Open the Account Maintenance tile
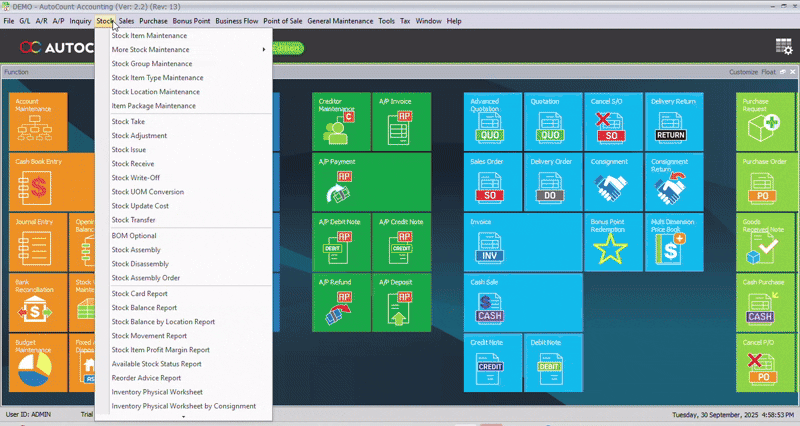This screenshot has height=426, width=800. pos(40,120)
